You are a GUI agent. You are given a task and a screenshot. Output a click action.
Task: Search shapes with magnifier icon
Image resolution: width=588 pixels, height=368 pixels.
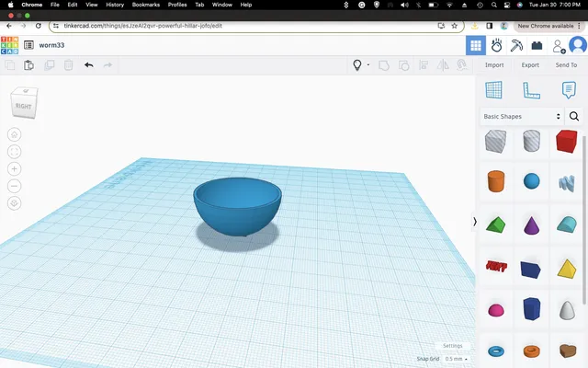[x=573, y=117]
